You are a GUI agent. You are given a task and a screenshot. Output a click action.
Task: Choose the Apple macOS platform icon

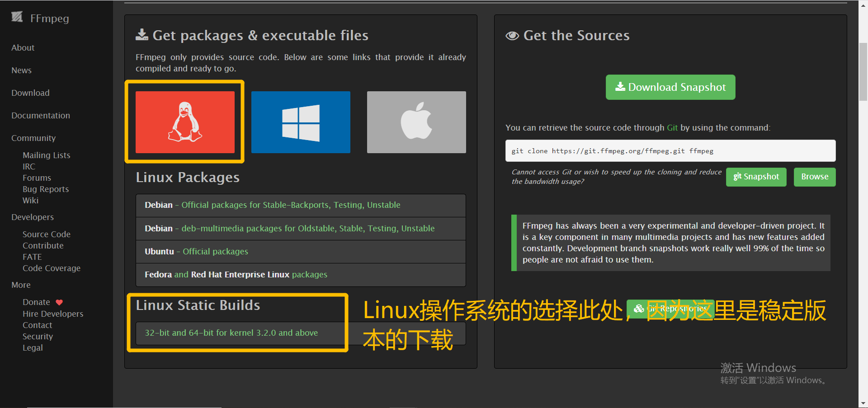pyautogui.click(x=416, y=122)
